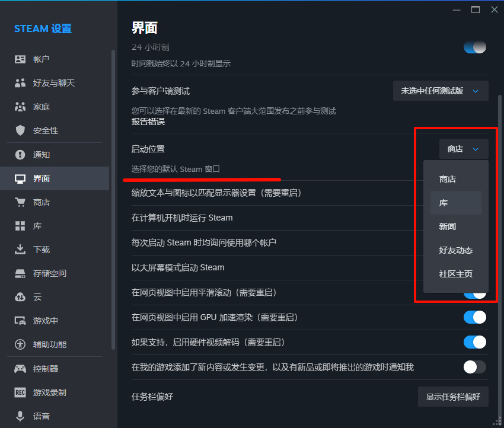Open 安全性 settings section
This screenshot has height=428, width=504.
pyautogui.click(x=55, y=130)
